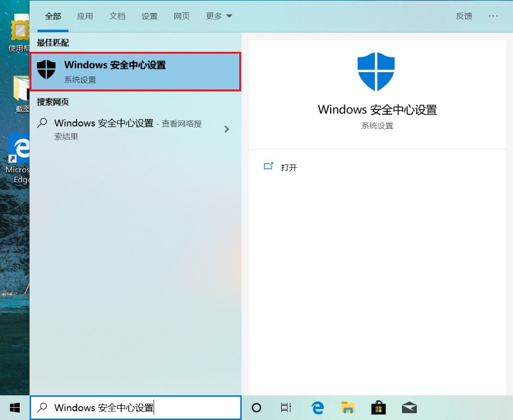The width and height of the screenshot is (513, 420).
Task: Open Task View from taskbar
Action: 286,408
